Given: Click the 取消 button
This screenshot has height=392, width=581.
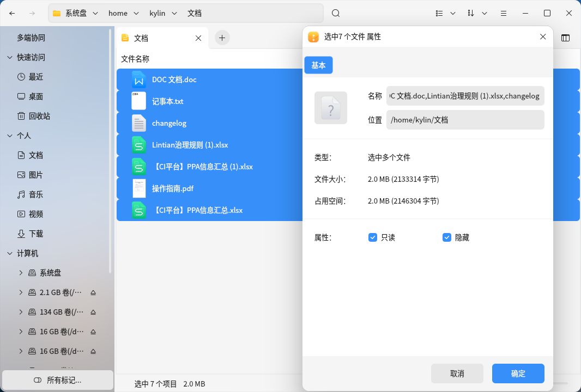Looking at the screenshot, I should point(457,373).
